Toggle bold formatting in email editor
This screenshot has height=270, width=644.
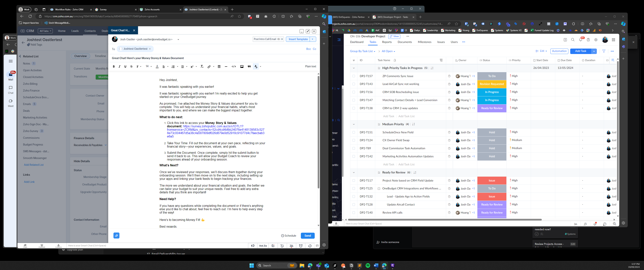tap(114, 67)
